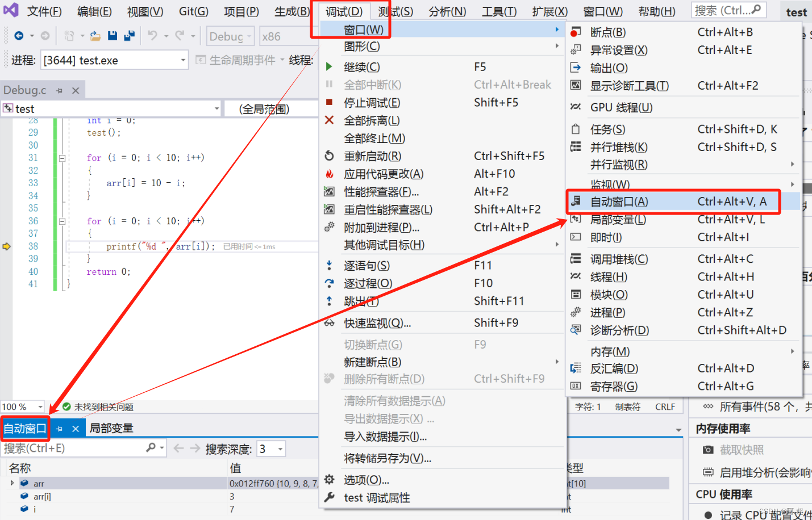The width and height of the screenshot is (812, 520).
Task: Open 即时 window entry
Action: tap(684, 237)
